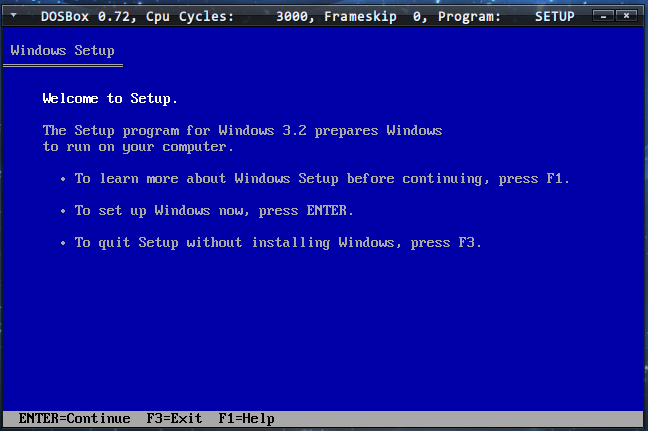This screenshot has width=648, height=431.
Task: Click the 'press ENTER' text
Action: point(305,211)
